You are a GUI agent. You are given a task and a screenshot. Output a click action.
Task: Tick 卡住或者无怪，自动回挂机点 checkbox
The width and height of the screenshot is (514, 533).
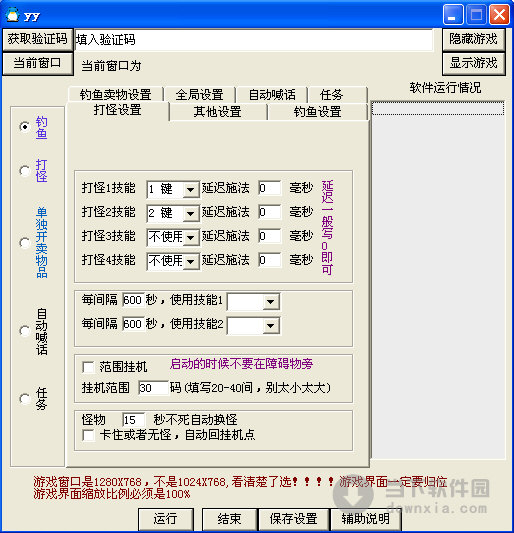pyautogui.click(x=88, y=435)
